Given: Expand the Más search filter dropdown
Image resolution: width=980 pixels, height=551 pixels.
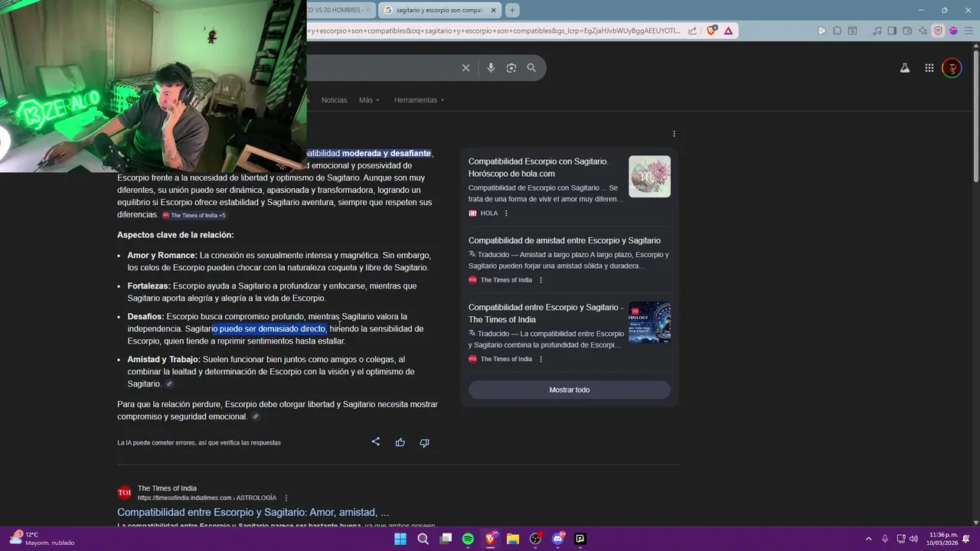Looking at the screenshot, I should pyautogui.click(x=369, y=100).
